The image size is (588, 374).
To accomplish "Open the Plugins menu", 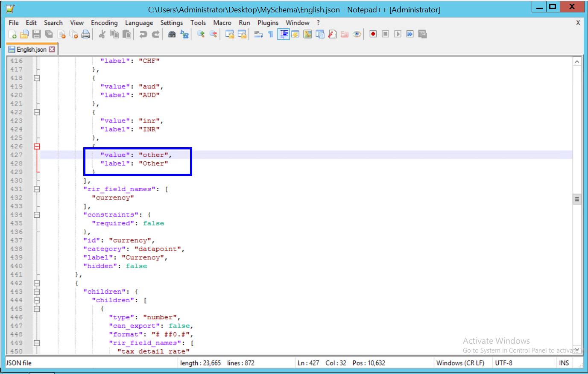I will click(268, 23).
